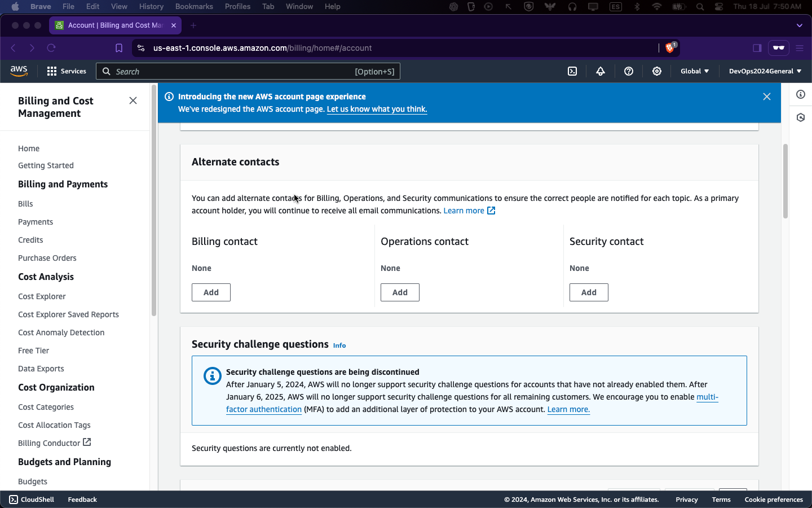This screenshot has width=812, height=508.
Task: Dismiss the new account page banner
Action: pos(767,97)
